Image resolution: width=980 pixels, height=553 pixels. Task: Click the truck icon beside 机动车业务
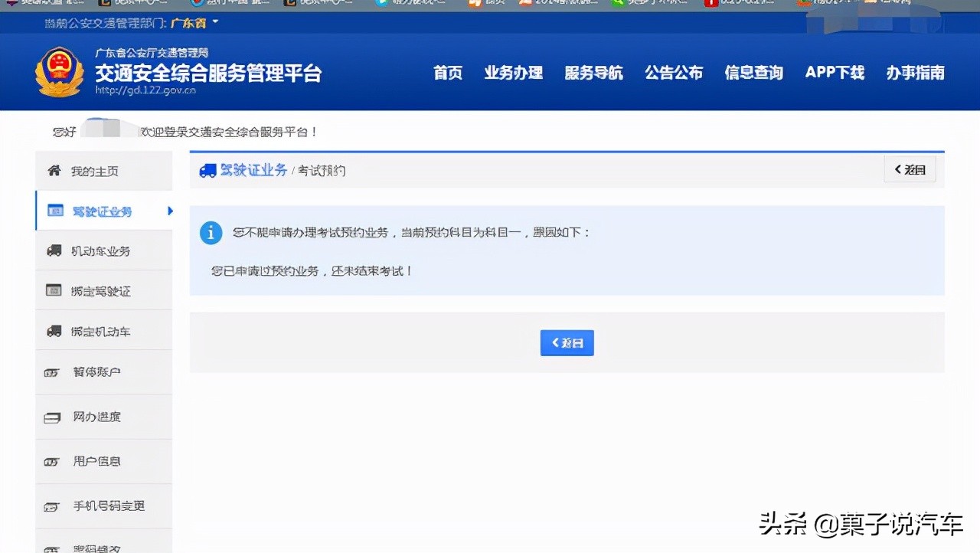point(54,250)
